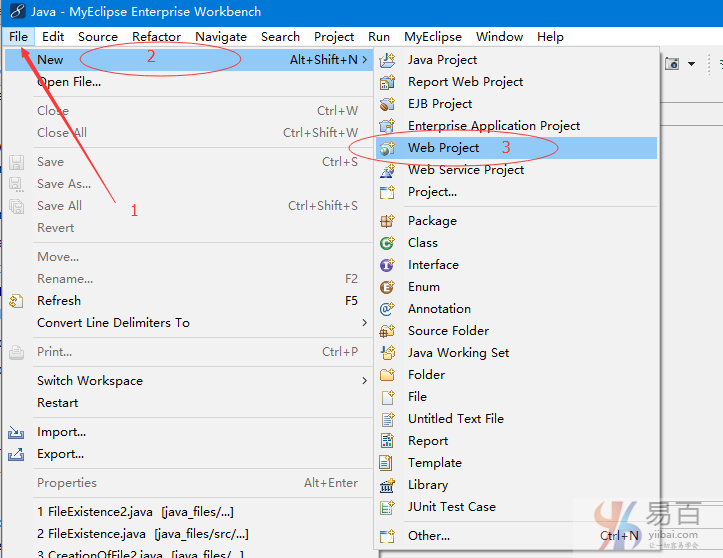This screenshot has height=558, width=723.
Task: Select Web Project from the submenu
Action: point(443,148)
